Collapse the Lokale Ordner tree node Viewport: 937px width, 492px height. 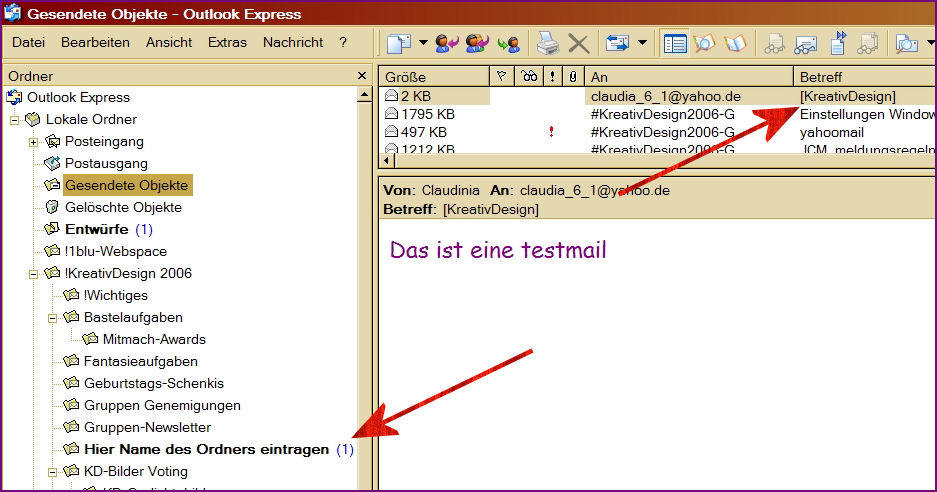14,120
